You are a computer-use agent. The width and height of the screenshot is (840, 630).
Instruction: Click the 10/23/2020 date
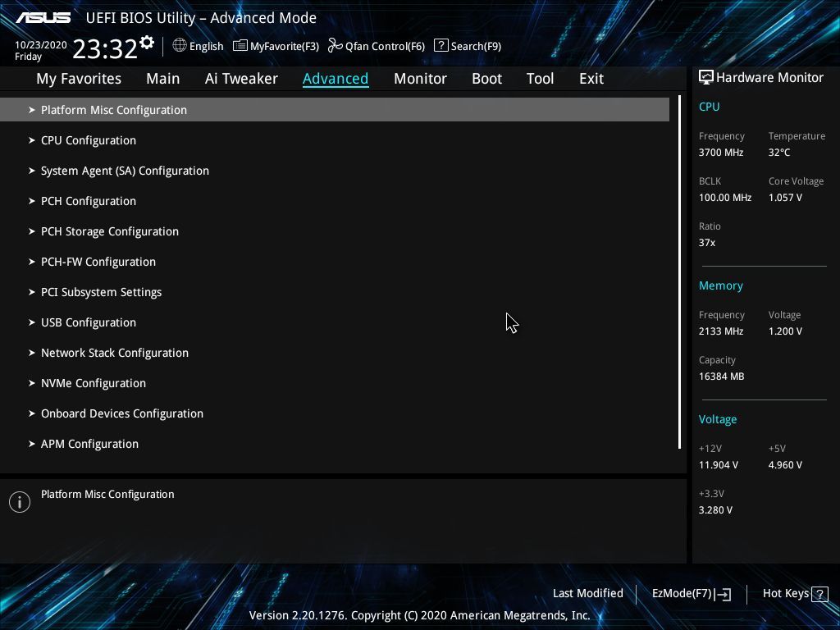coord(41,45)
